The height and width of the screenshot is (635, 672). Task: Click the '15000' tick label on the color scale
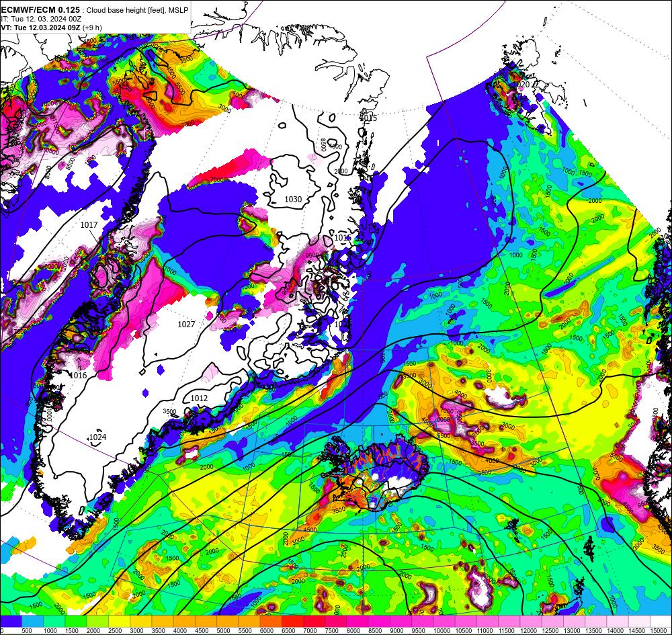pos(659,631)
